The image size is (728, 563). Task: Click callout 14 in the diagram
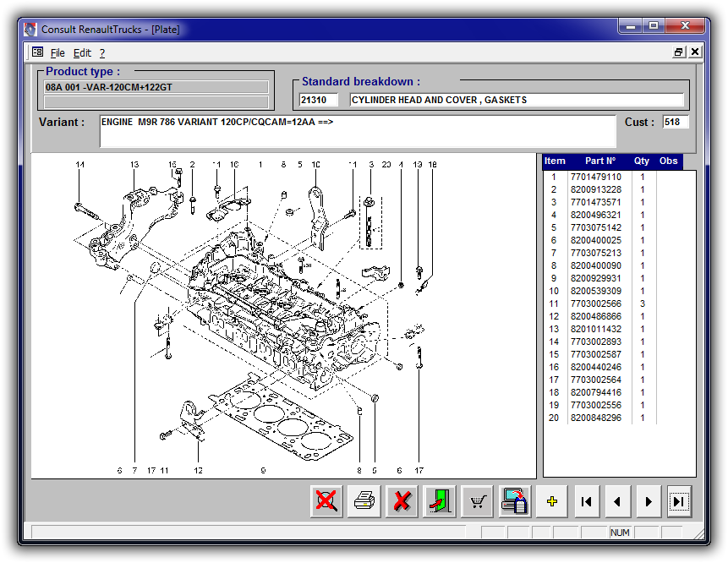click(79, 165)
